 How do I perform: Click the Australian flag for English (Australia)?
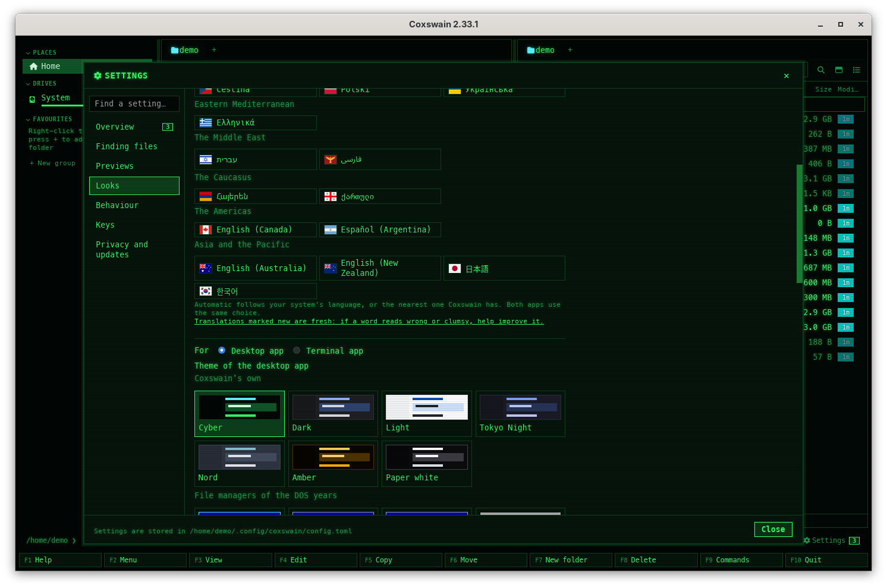[206, 269]
